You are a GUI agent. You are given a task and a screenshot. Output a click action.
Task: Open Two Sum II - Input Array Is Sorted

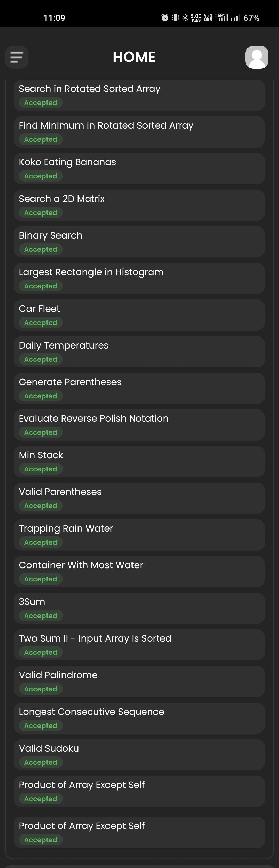click(139, 645)
